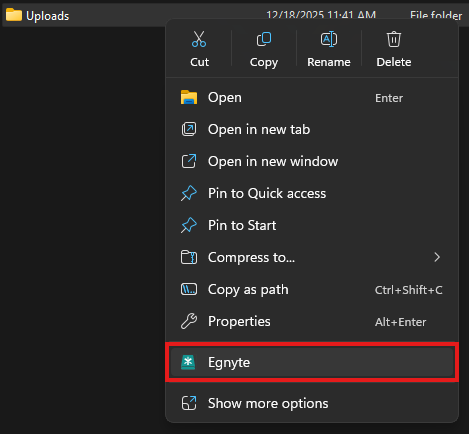
Task: Click the File folder type cell
Action: tap(436, 15)
